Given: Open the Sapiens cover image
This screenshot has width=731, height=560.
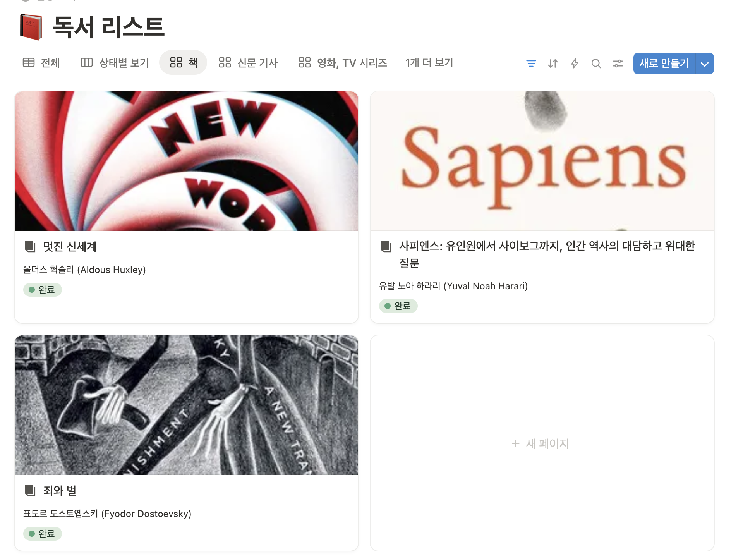Looking at the screenshot, I should coord(542,161).
